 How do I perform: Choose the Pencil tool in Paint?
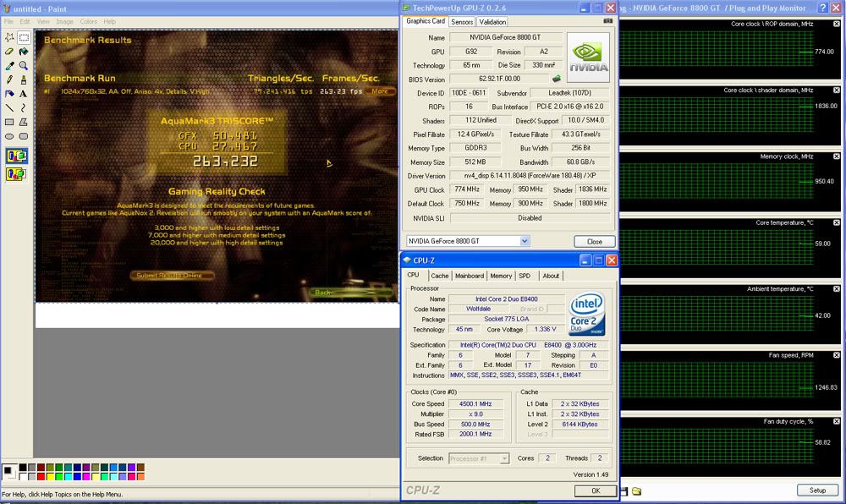(x=9, y=79)
